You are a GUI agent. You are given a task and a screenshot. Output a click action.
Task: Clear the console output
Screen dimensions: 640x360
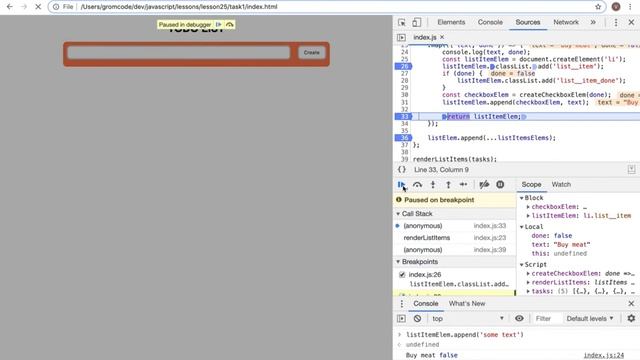pyautogui.click(x=417, y=318)
